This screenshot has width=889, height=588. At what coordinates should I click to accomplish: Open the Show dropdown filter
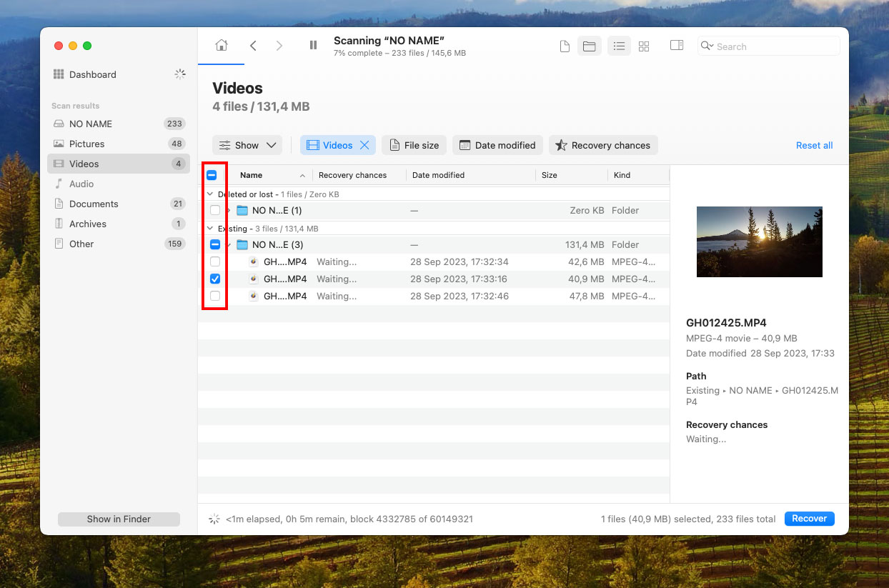(x=247, y=145)
